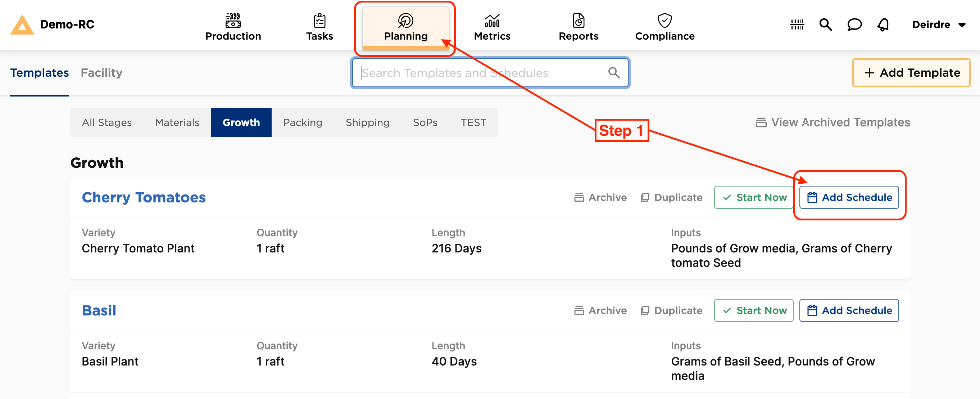
Task: Open the Reports document icon
Action: [x=578, y=21]
